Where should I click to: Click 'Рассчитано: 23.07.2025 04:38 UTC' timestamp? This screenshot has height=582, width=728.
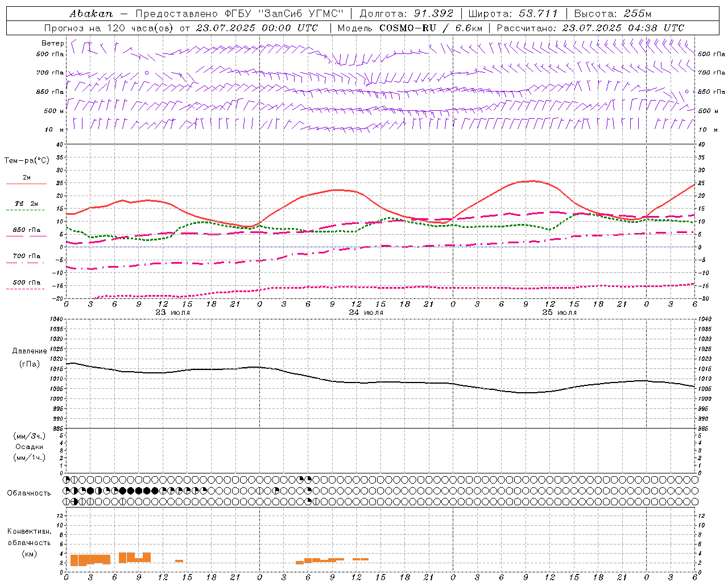590,28
